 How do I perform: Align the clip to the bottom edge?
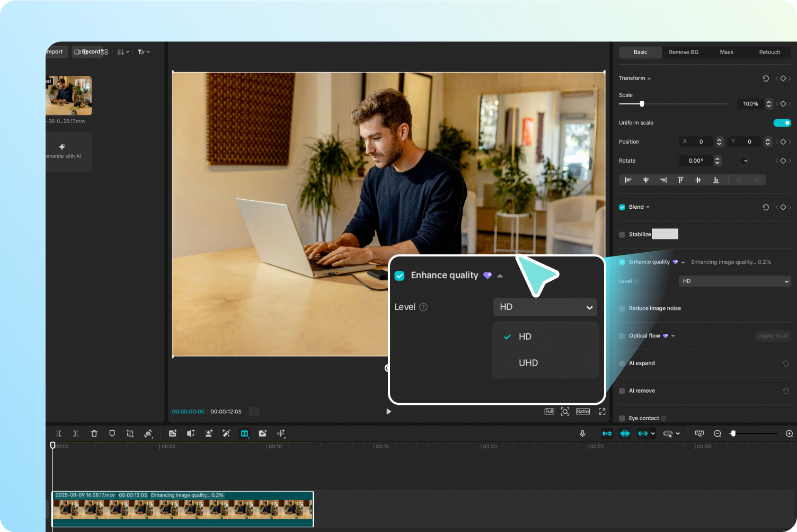click(x=716, y=180)
